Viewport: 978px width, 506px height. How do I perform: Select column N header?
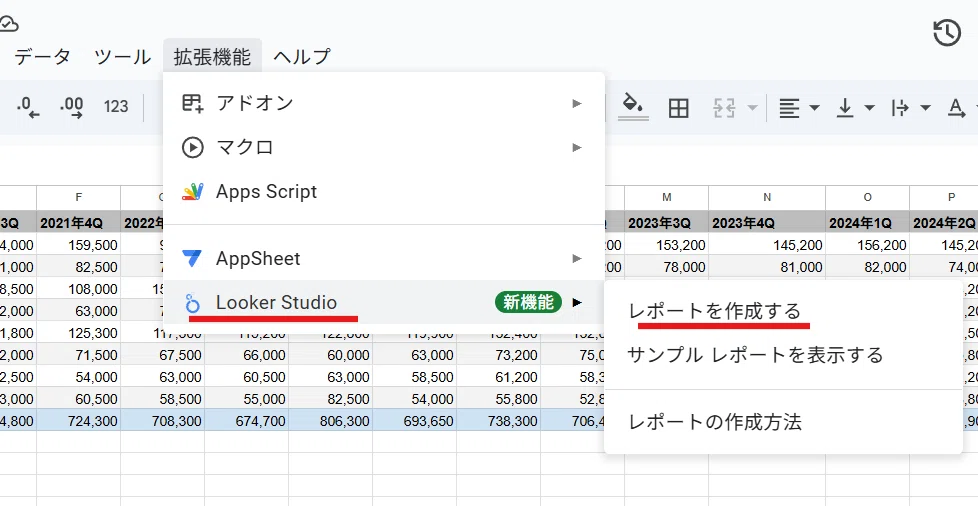(x=767, y=197)
